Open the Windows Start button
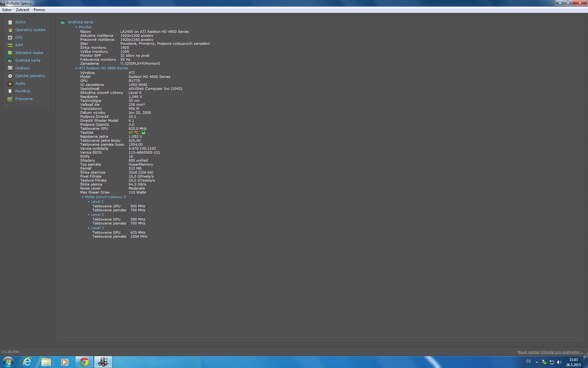The image size is (588, 368). tap(8, 362)
